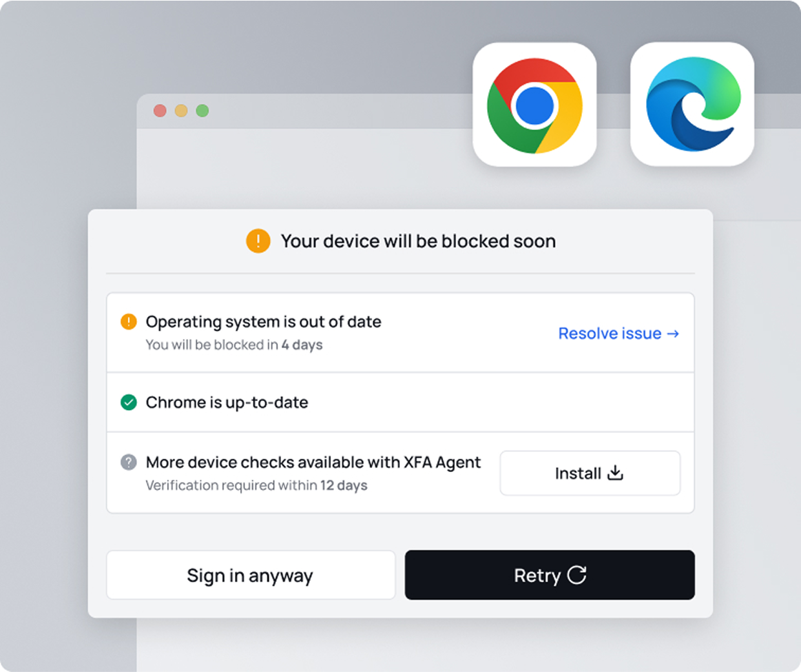Select the Operating system is out of date row
801x672 pixels.
tap(400, 333)
